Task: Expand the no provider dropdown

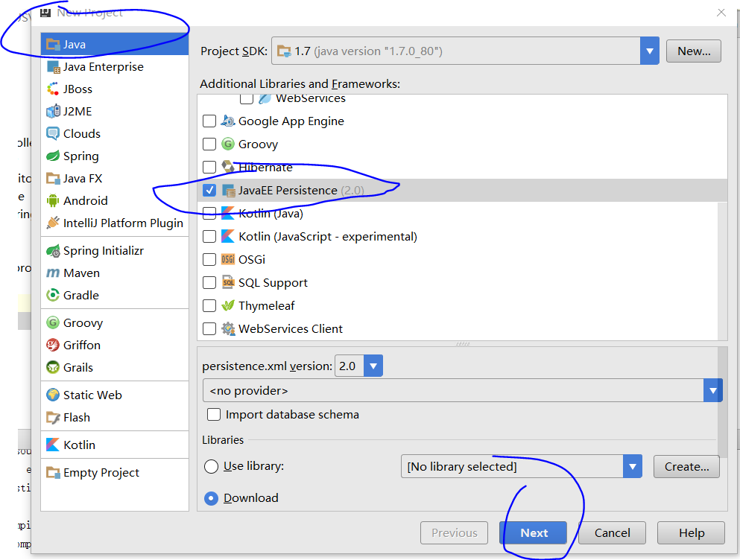Action: pos(712,391)
